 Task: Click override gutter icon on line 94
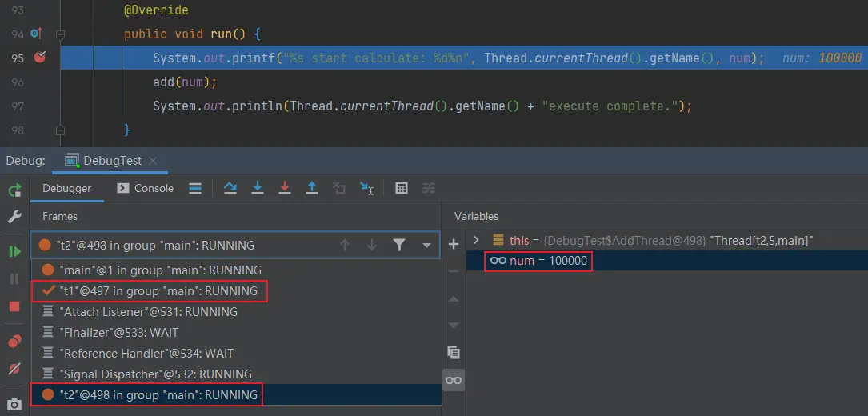(36, 34)
